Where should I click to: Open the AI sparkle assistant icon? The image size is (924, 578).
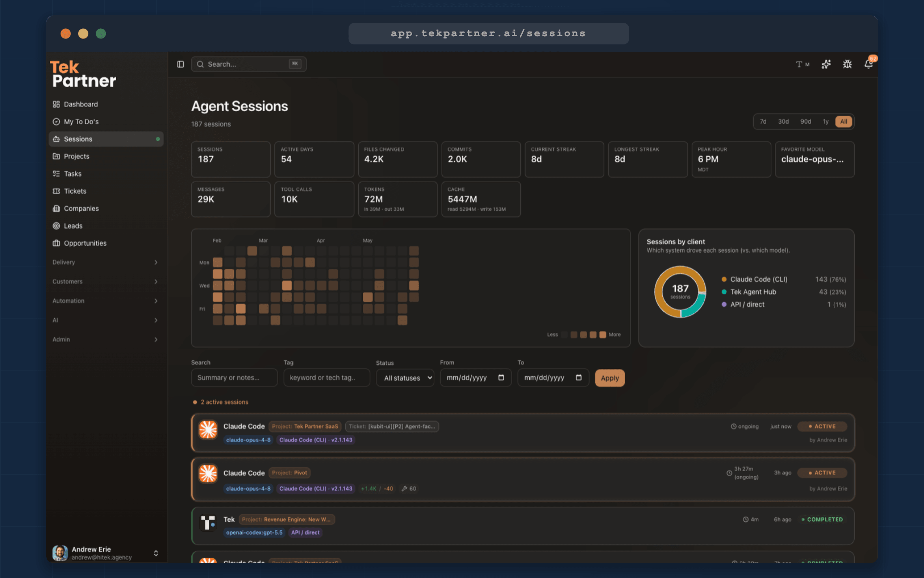[826, 64]
